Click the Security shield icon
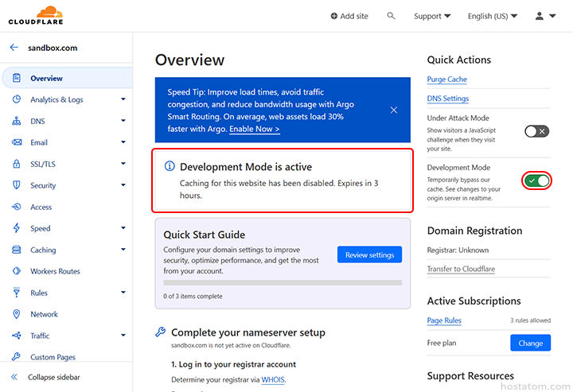 (x=16, y=186)
